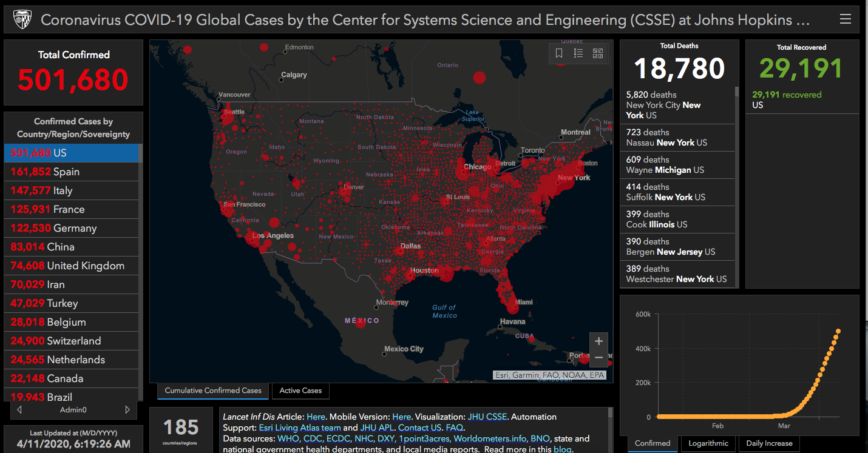Select the Confirmed chart tab
Image resolution: width=868 pixels, height=453 pixels.
[x=653, y=443]
